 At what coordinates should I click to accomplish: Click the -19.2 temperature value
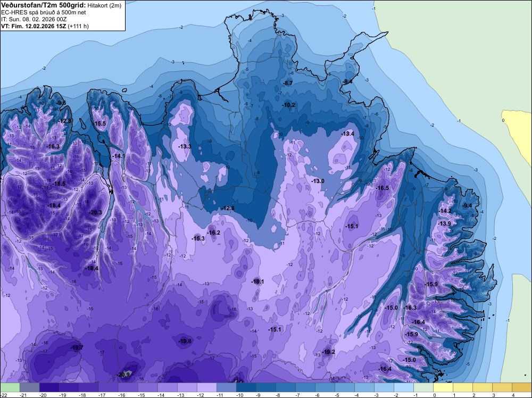point(328,352)
